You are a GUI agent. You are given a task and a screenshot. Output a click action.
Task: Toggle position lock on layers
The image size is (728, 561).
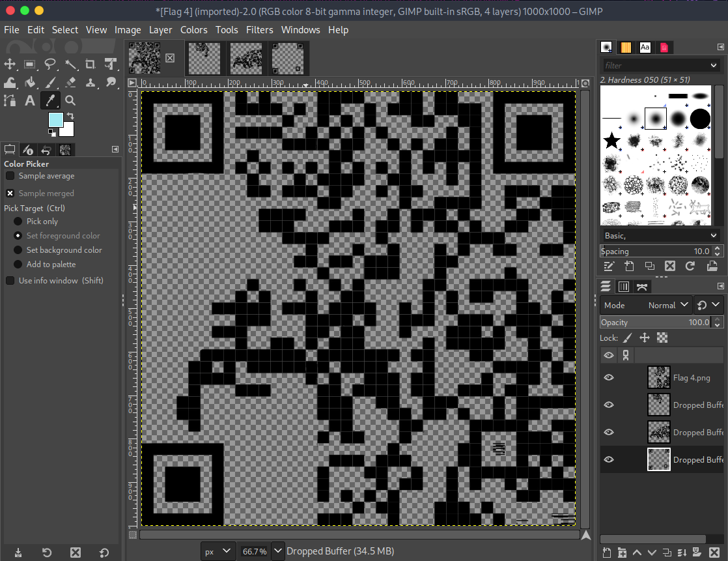[645, 338]
